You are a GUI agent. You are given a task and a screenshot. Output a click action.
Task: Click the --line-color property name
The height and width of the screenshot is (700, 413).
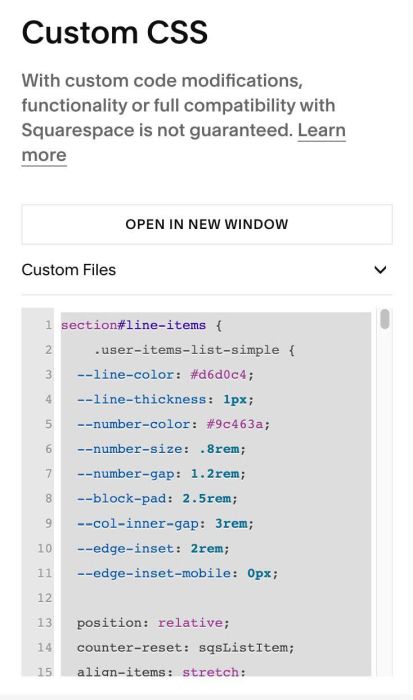pos(125,374)
